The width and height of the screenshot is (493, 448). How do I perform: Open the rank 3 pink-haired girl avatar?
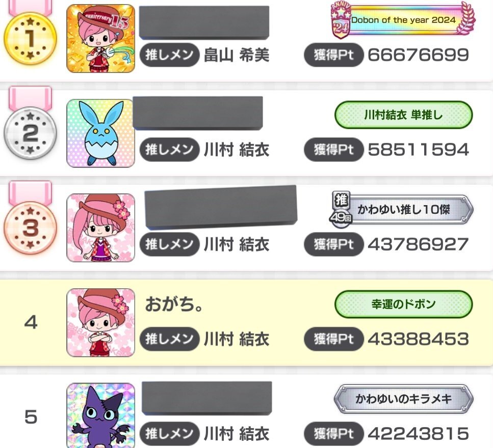(x=100, y=228)
